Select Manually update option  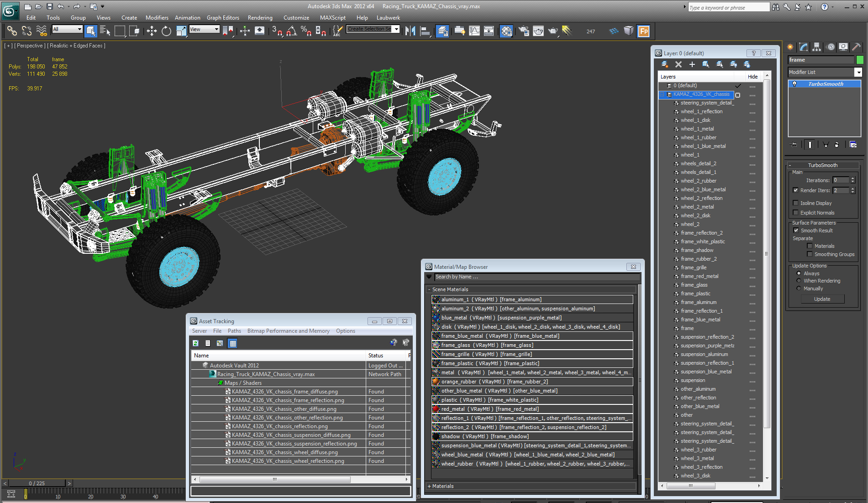coord(799,288)
